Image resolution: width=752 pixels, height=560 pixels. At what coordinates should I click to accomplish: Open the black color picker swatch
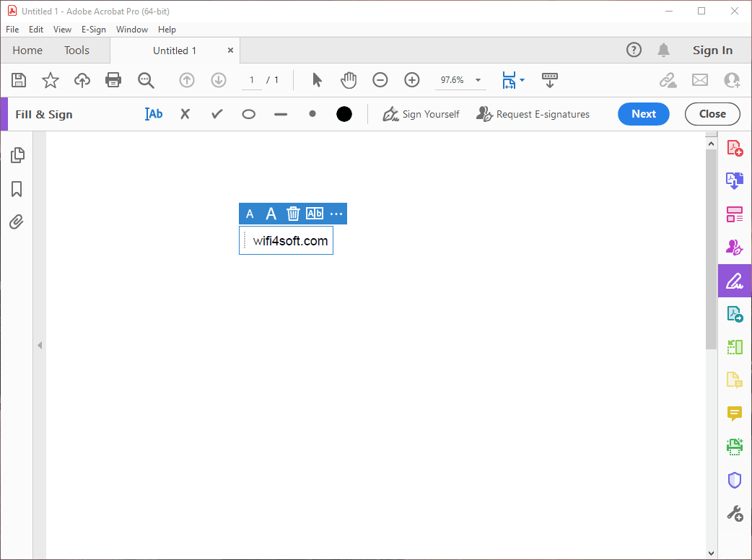click(344, 114)
